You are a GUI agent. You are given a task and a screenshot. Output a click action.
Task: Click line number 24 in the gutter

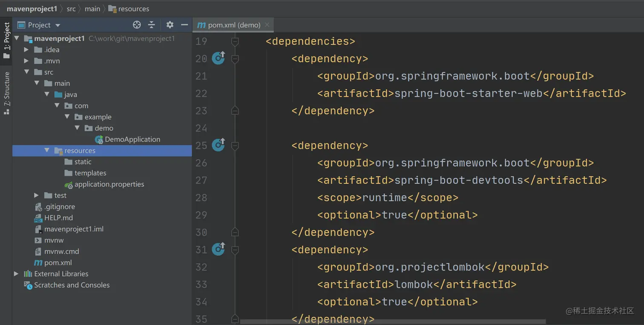[x=201, y=128]
